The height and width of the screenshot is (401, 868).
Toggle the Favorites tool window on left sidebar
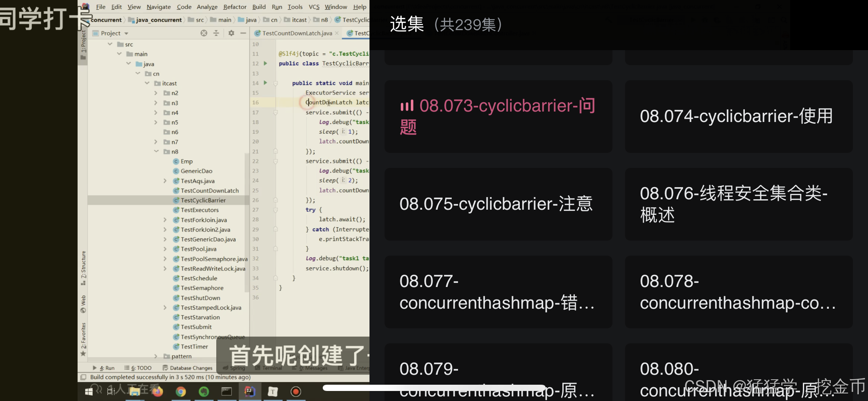point(83,338)
